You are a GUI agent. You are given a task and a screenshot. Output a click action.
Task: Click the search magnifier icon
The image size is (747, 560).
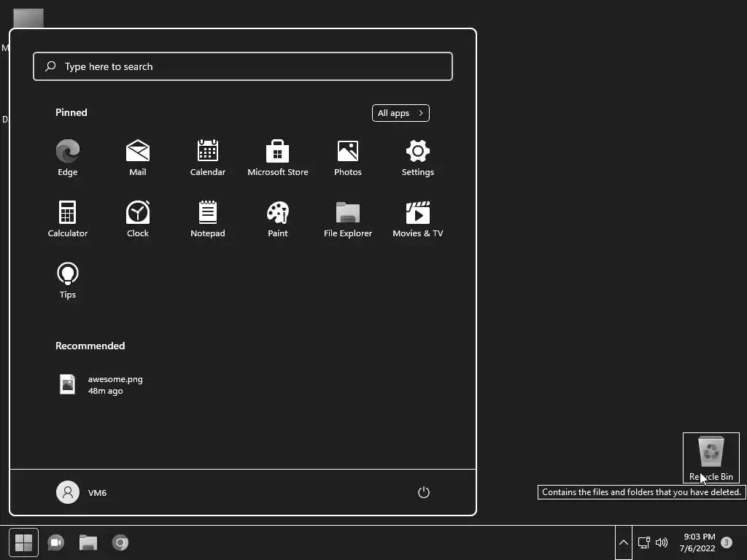click(x=50, y=66)
